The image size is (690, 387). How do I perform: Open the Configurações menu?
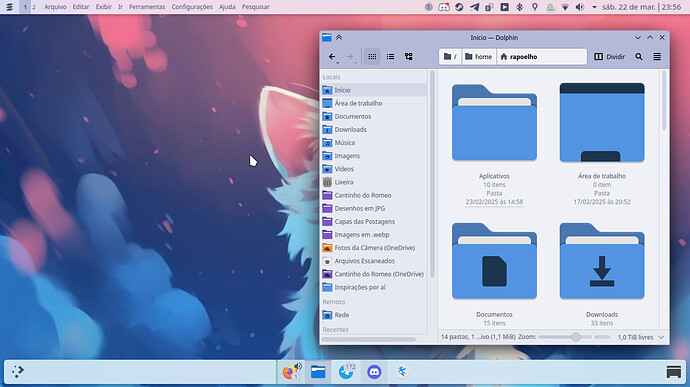tap(192, 7)
